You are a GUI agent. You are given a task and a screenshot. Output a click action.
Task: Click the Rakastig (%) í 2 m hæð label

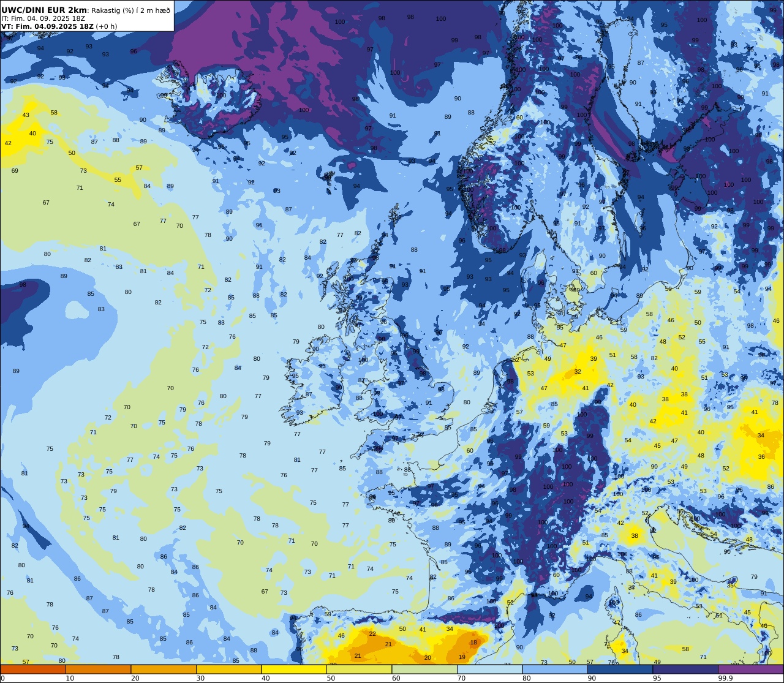point(130,10)
